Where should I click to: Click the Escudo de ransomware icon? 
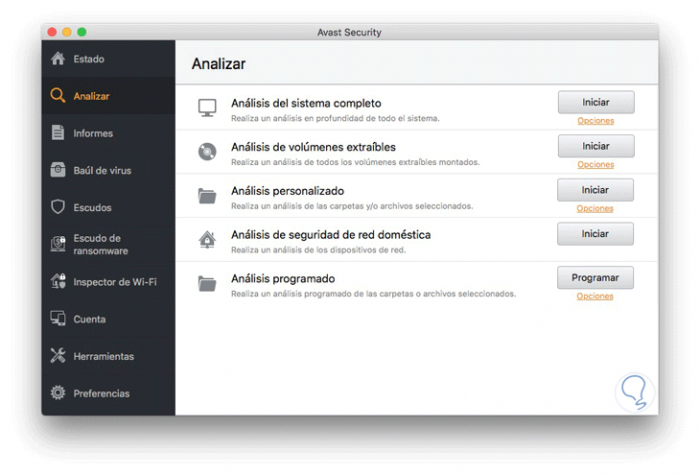[58, 244]
